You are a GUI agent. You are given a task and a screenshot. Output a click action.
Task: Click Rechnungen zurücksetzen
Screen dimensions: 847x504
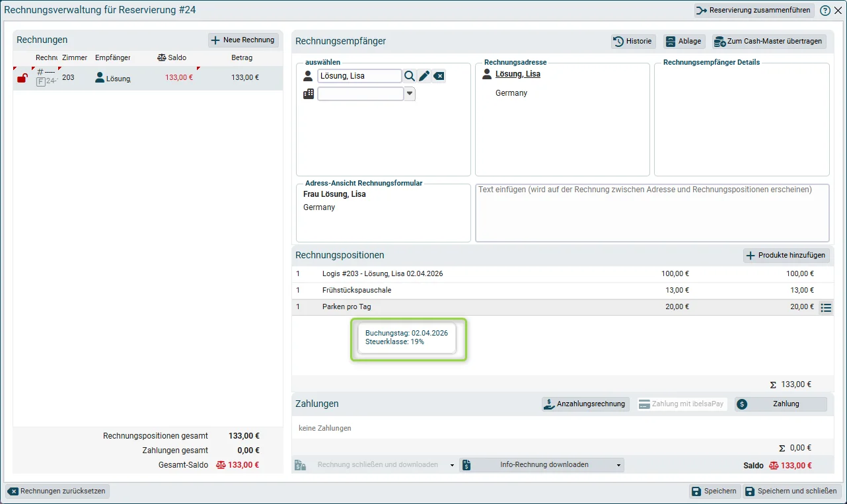[57, 491]
